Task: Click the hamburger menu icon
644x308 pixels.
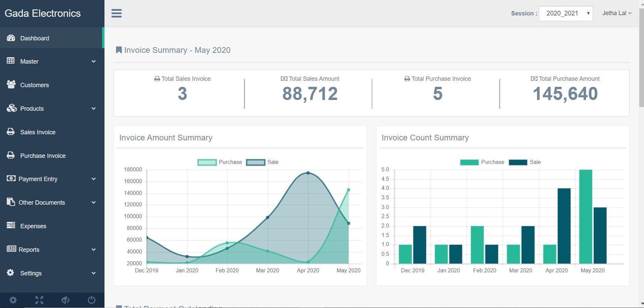Action: coord(116,13)
